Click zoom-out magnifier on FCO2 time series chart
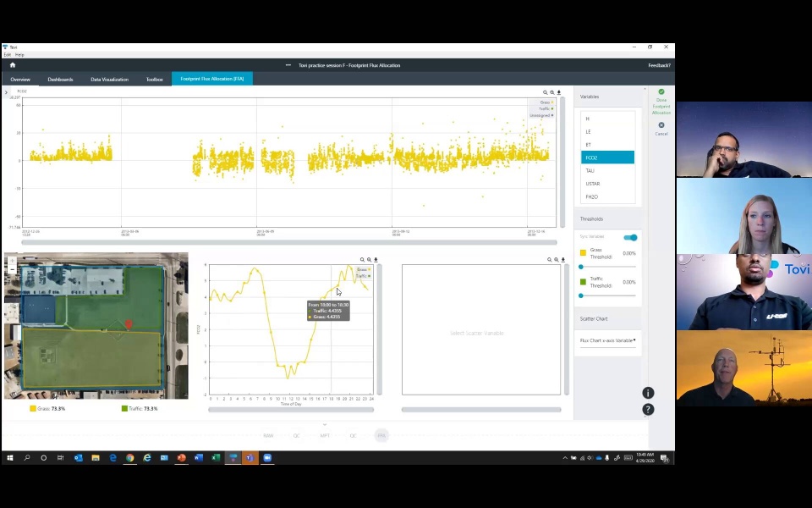Screen dimensions: 812x508 pos(552,93)
